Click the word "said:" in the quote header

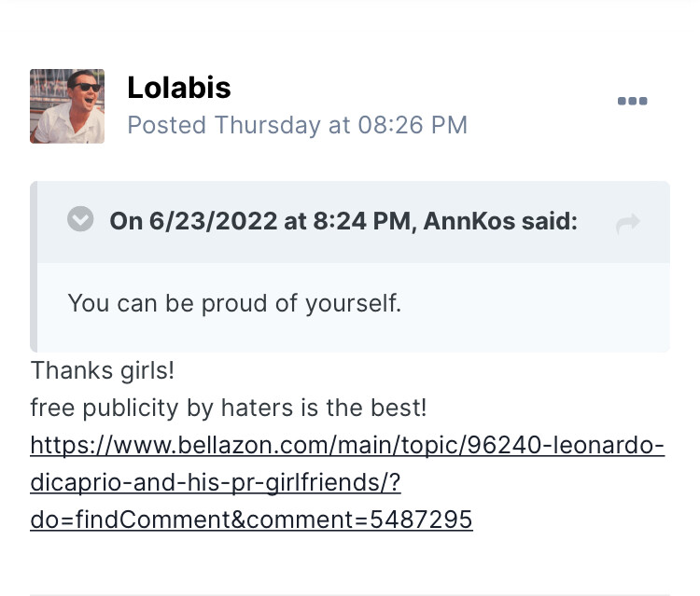coord(549,221)
